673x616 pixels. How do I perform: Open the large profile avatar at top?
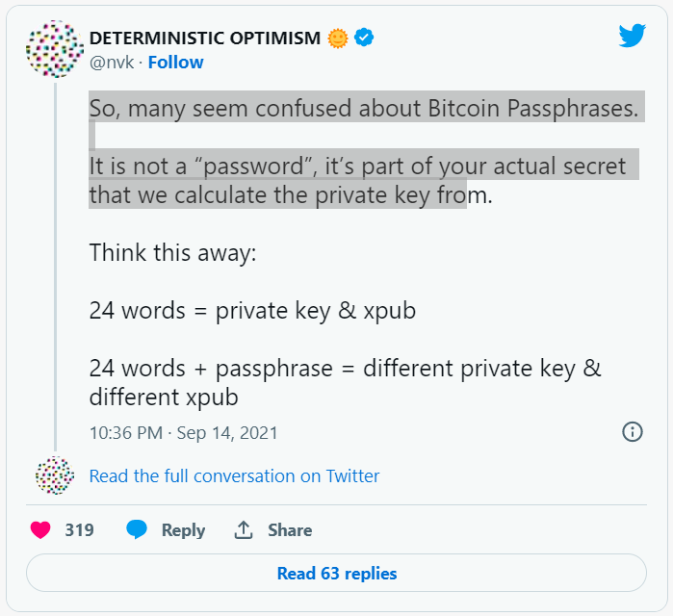[x=55, y=48]
